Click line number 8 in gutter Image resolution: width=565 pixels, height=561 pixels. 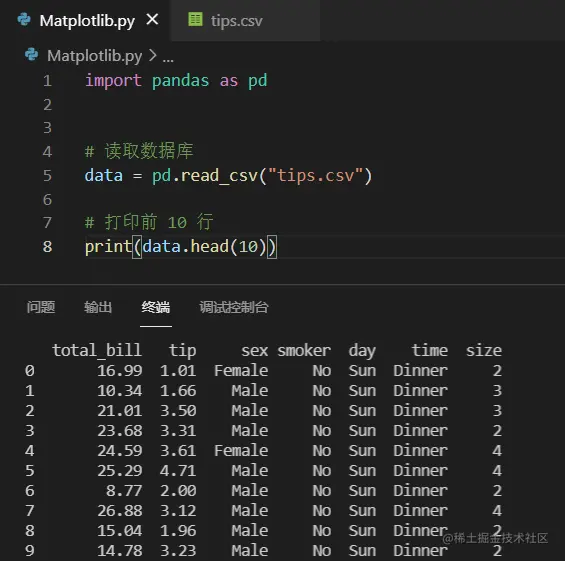coord(47,247)
